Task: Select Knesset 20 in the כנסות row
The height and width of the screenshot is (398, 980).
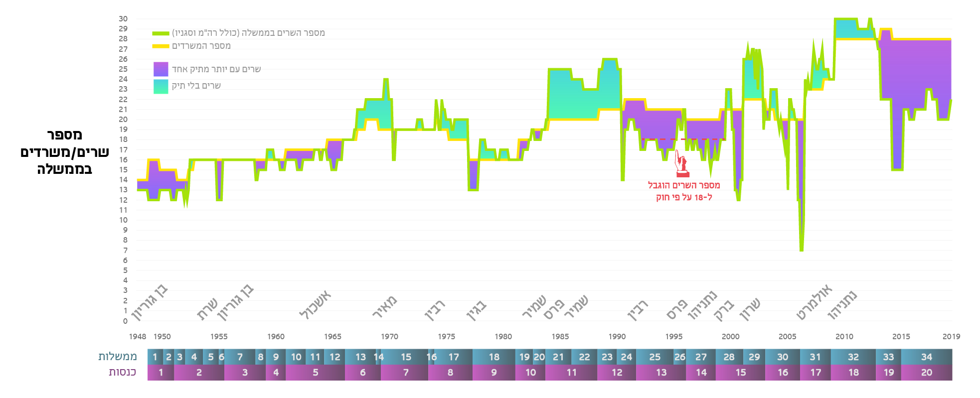Action: (926, 372)
